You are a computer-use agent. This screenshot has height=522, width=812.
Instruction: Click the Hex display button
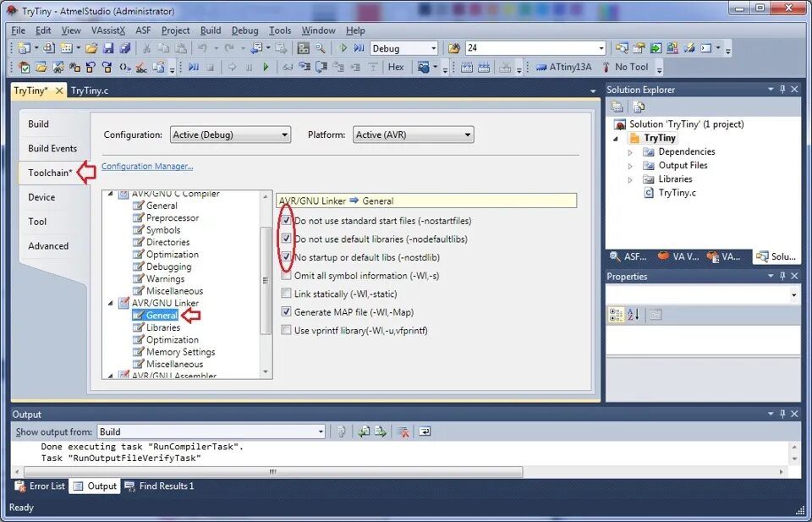point(396,67)
